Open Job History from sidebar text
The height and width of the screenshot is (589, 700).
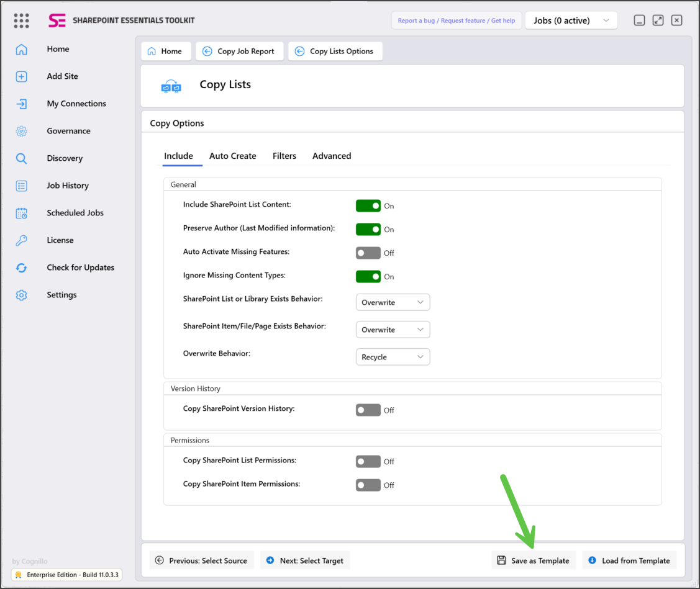coord(68,186)
